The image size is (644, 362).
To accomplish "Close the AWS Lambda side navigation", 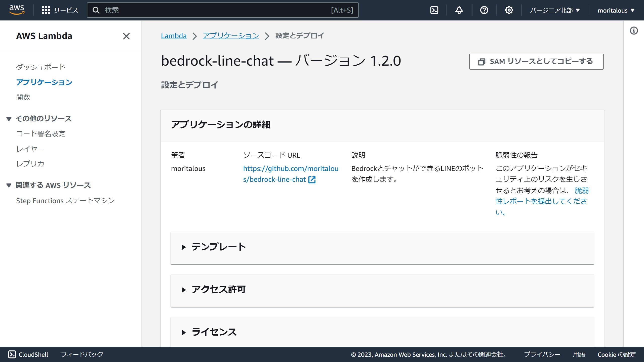I will pos(126,36).
